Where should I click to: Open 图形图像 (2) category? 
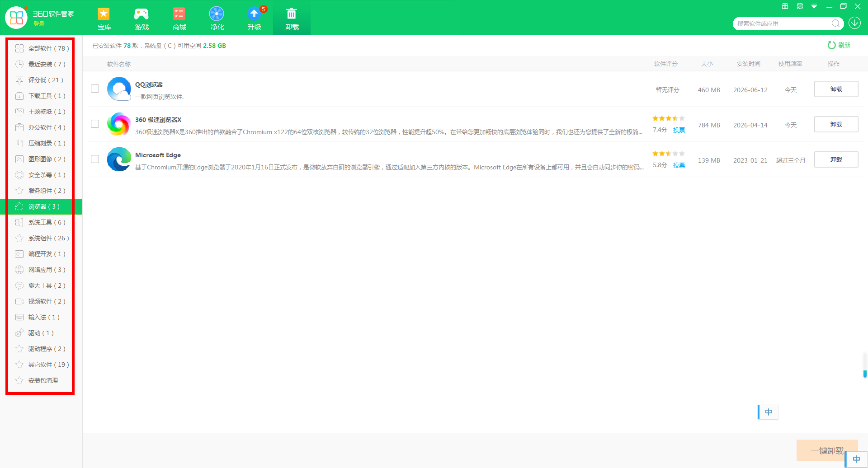pos(41,159)
